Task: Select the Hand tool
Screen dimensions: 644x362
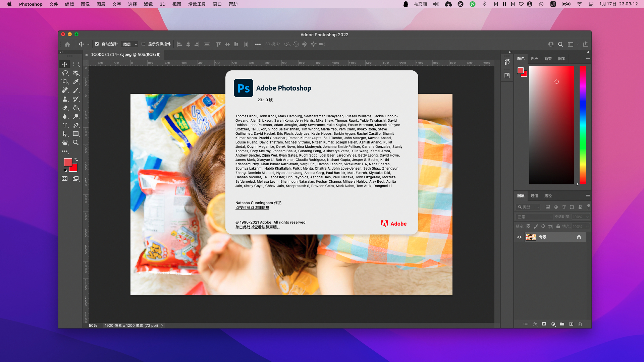Action: coord(65,142)
